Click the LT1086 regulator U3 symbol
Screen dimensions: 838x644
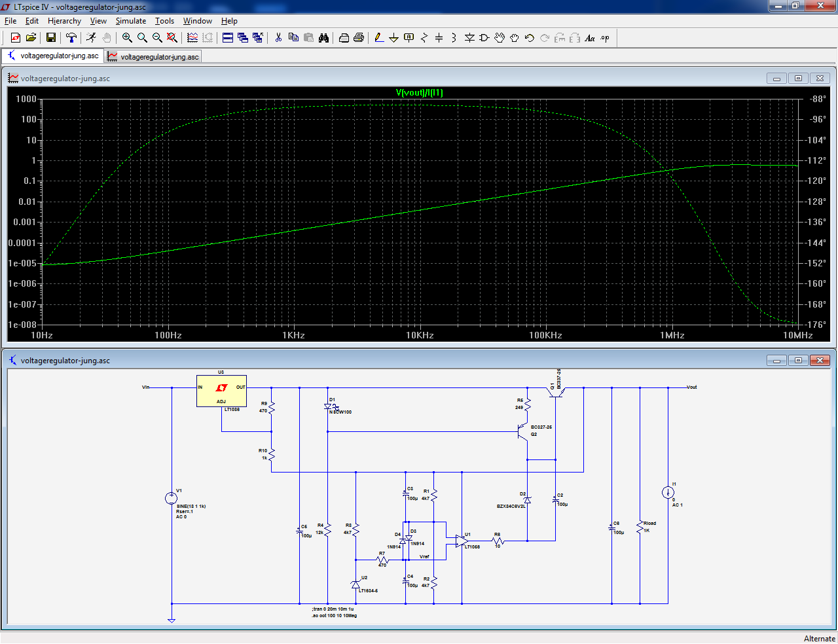[x=221, y=391]
